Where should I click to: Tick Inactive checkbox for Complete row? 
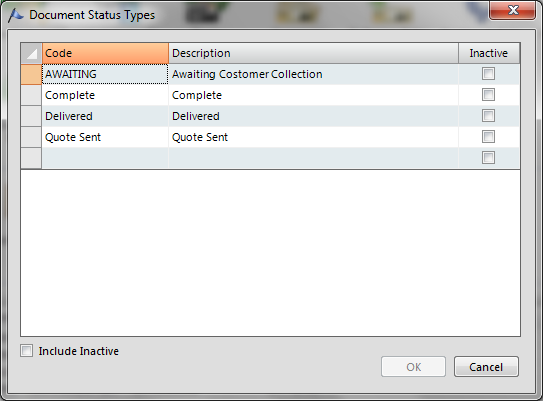point(488,95)
